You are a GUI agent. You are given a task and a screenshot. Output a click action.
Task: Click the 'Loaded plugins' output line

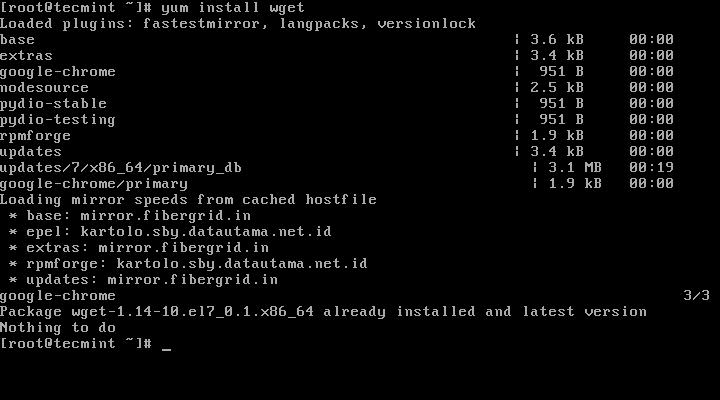[238, 23]
